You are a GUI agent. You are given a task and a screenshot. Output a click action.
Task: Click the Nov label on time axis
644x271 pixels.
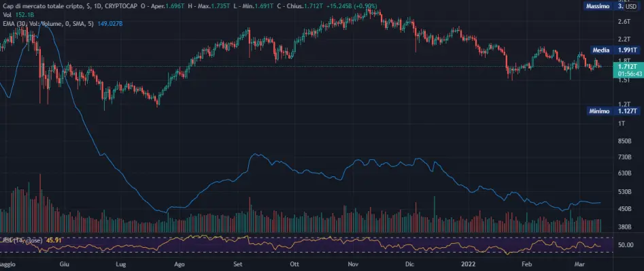354,264
